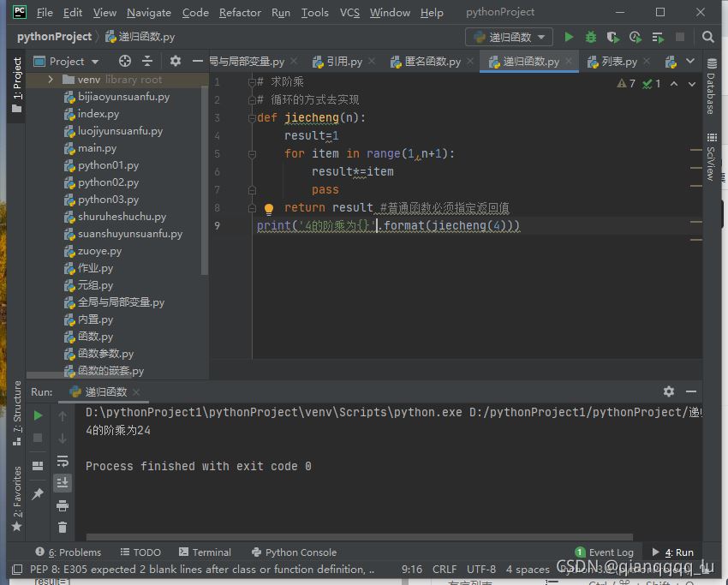Open Search Everywhere magnifier icon
This screenshot has width=728, height=585.
tap(708, 37)
